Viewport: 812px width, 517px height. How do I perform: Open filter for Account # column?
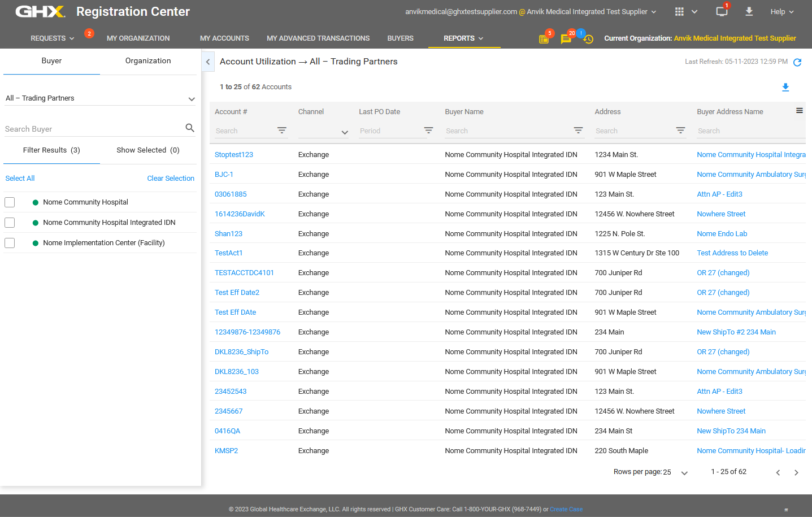point(281,131)
